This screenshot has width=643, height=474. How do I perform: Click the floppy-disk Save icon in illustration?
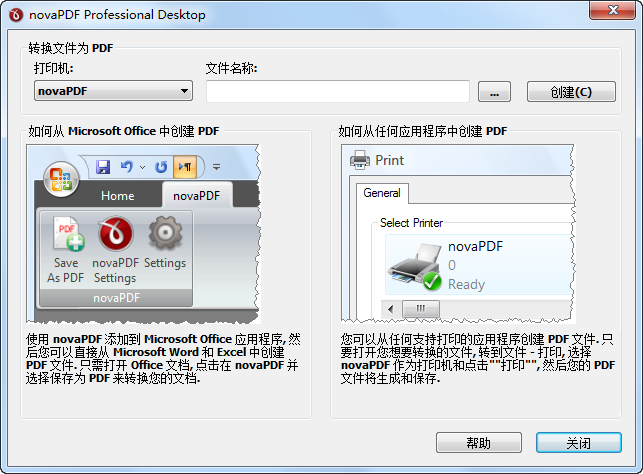point(103,167)
